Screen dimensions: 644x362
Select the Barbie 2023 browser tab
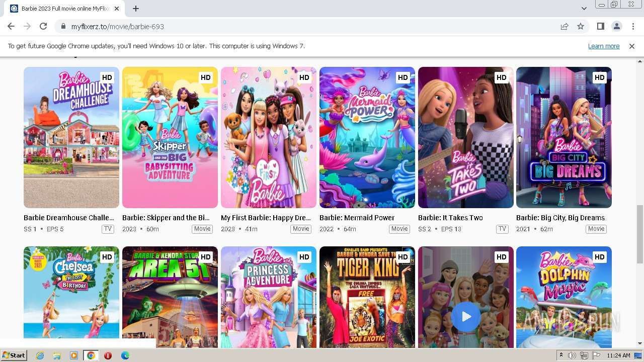(65, 9)
